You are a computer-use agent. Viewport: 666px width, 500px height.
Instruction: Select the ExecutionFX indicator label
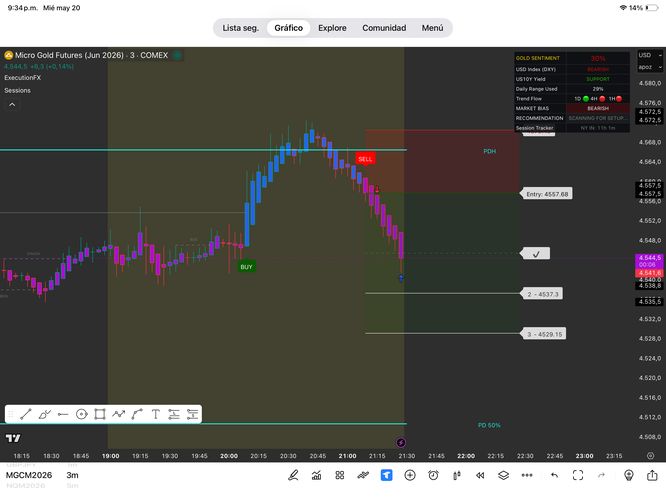pyautogui.click(x=23, y=78)
